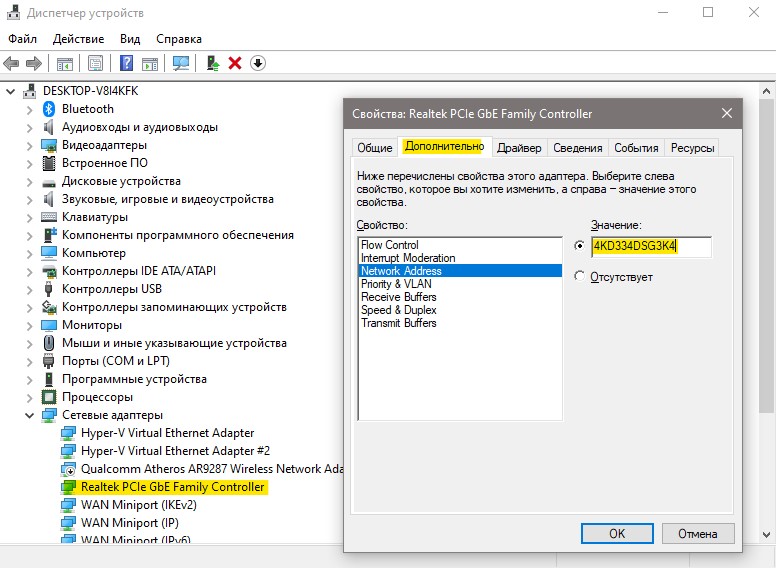This screenshot has width=776, height=568.
Task: Click the Disable device down-arrow icon
Action: (x=258, y=63)
